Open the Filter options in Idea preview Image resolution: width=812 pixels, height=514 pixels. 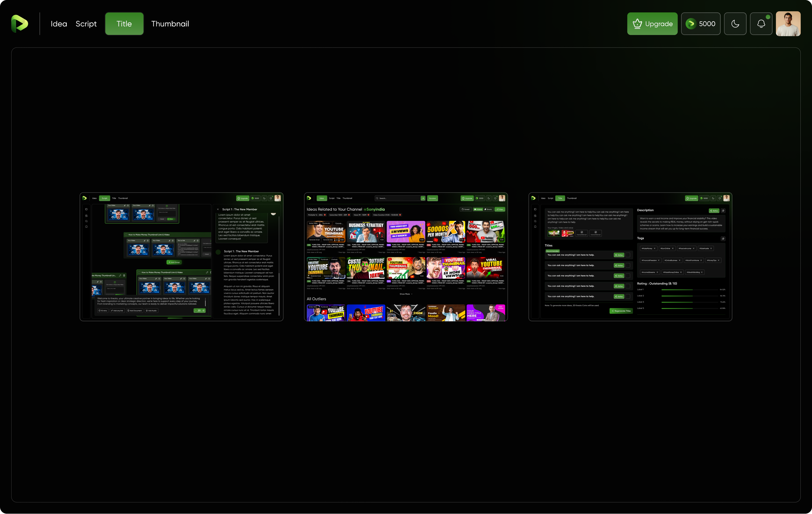(500, 209)
